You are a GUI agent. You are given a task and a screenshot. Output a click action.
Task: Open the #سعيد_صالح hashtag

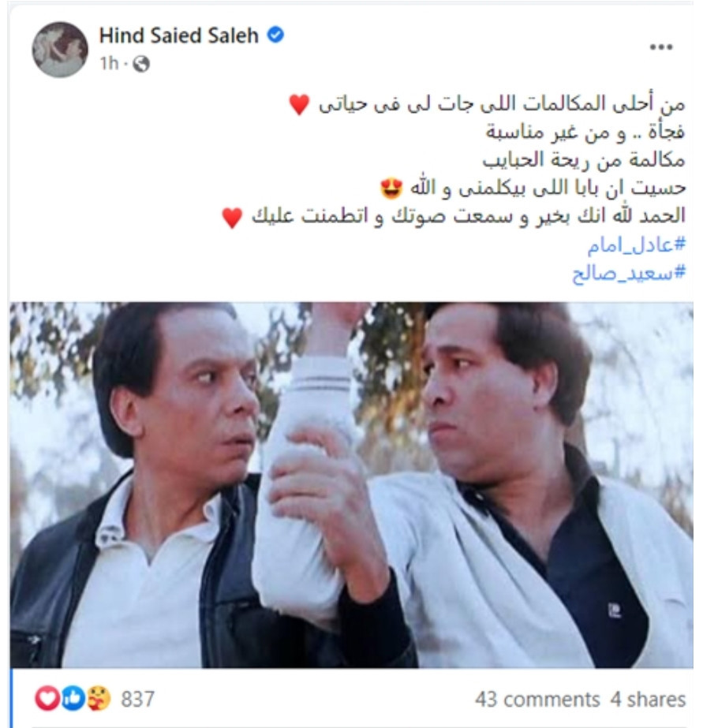[x=629, y=273]
